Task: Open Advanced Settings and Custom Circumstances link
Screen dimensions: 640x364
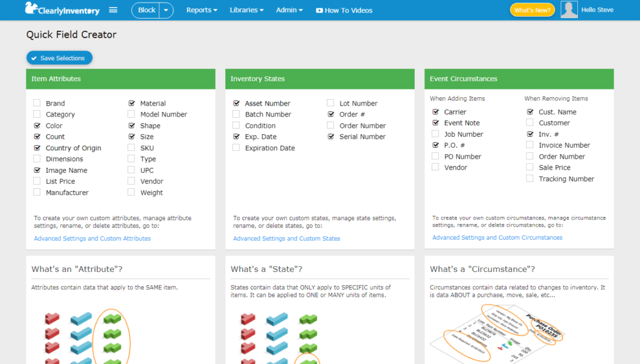Action: pyautogui.click(x=497, y=237)
